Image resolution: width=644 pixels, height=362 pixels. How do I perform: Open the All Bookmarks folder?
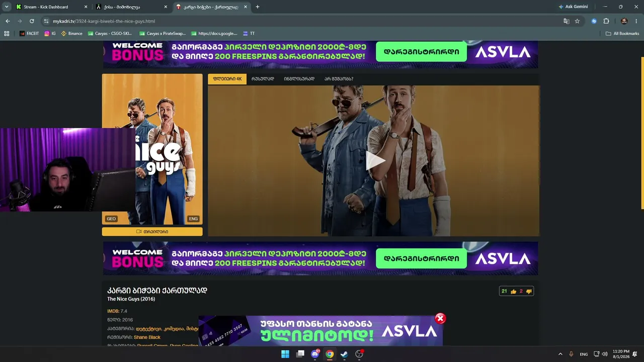622,34
